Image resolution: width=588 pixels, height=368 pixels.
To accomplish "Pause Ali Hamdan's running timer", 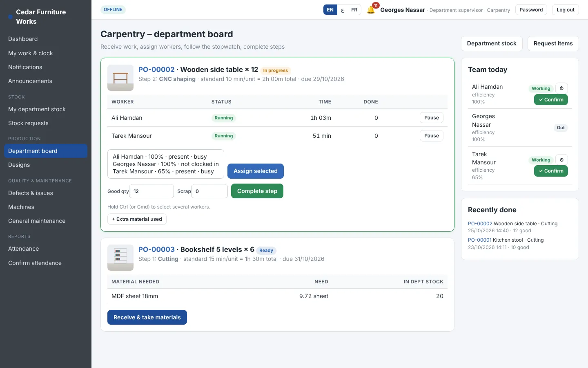I will coord(432,118).
